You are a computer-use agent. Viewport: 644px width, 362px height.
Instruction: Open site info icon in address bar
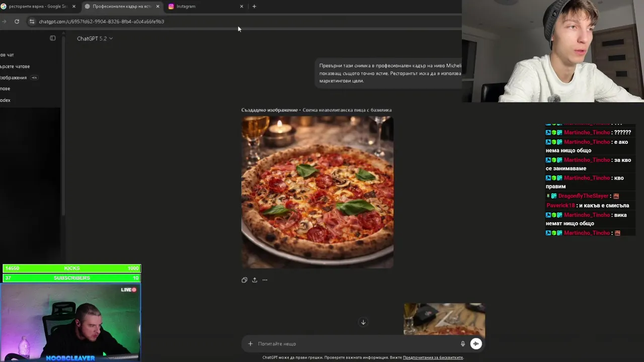[32, 22]
